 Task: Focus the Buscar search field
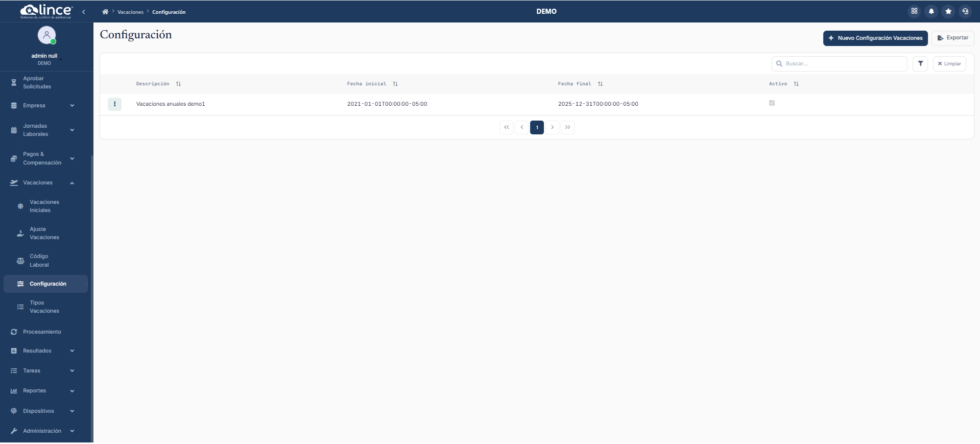tap(839, 64)
